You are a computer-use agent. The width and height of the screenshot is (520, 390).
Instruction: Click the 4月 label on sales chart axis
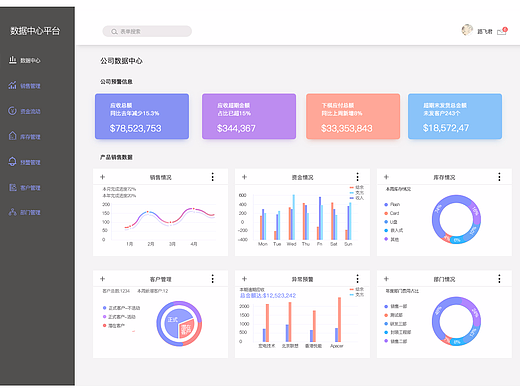pyautogui.click(x=194, y=244)
